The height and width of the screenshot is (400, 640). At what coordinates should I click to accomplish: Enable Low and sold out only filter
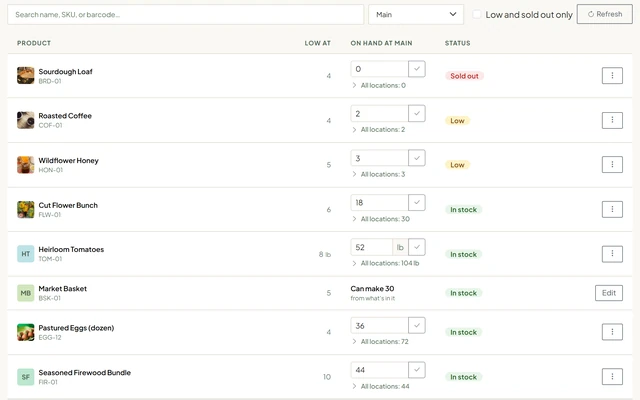pos(477,14)
